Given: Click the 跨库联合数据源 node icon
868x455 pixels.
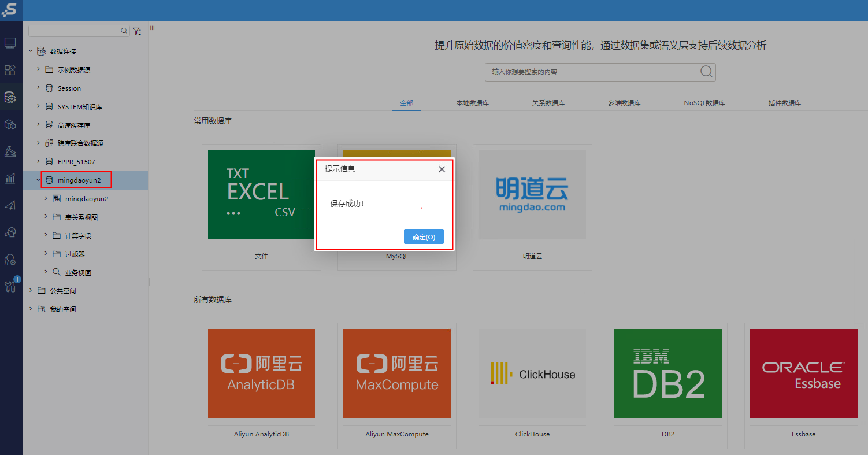Looking at the screenshot, I should (49, 143).
